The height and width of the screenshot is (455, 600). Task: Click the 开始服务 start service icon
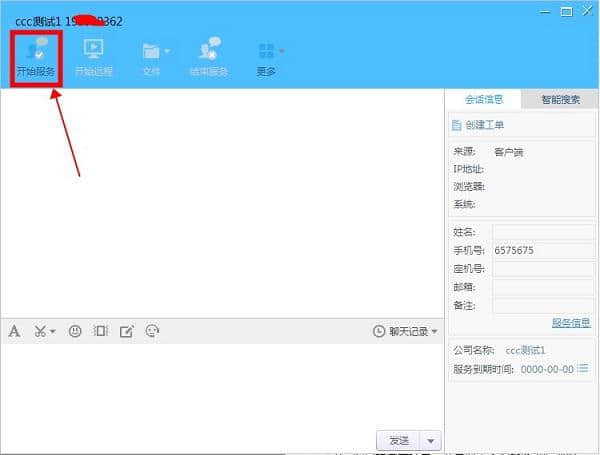[36, 56]
